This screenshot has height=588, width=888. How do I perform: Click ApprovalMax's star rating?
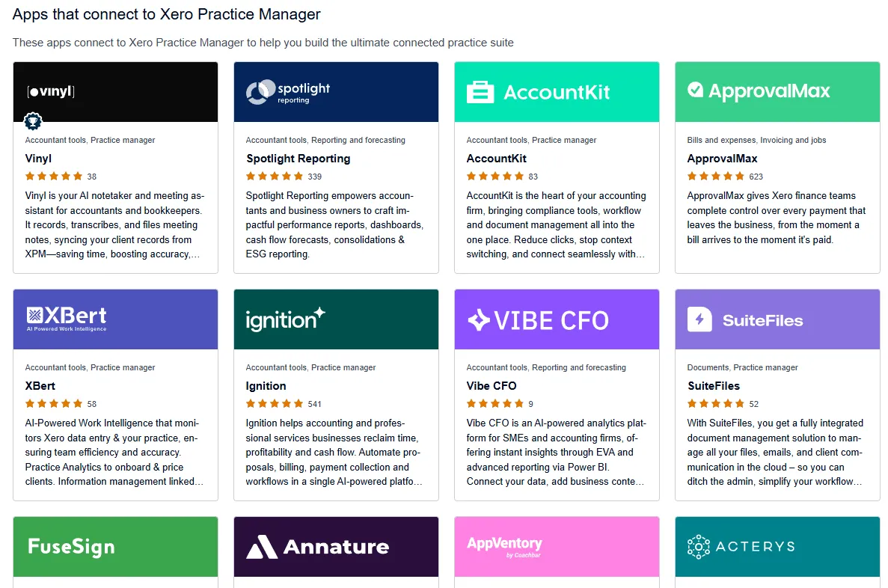tap(716, 176)
